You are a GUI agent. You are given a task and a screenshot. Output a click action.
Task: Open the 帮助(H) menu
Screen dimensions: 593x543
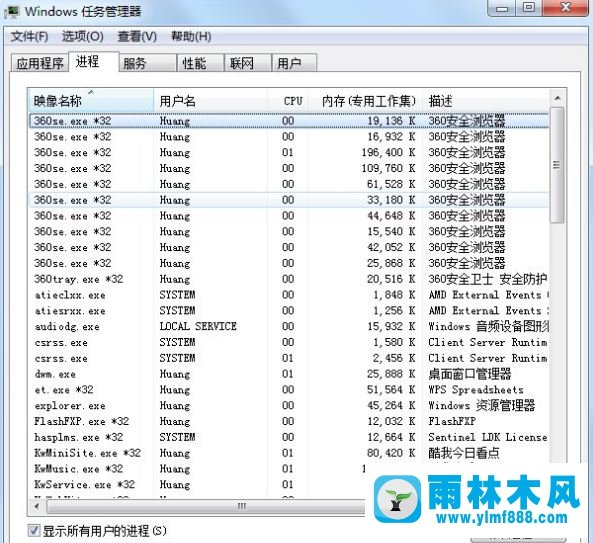(x=191, y=37)
